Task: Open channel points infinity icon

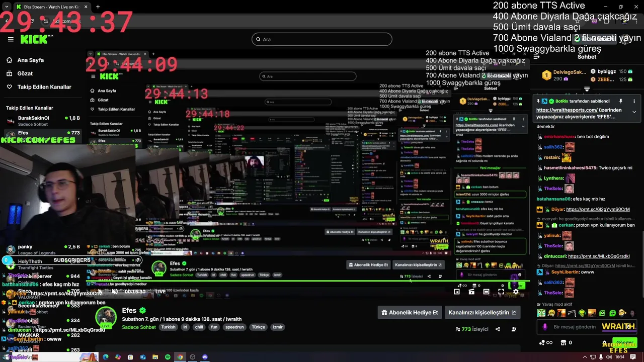Action: tap(546, 343)
